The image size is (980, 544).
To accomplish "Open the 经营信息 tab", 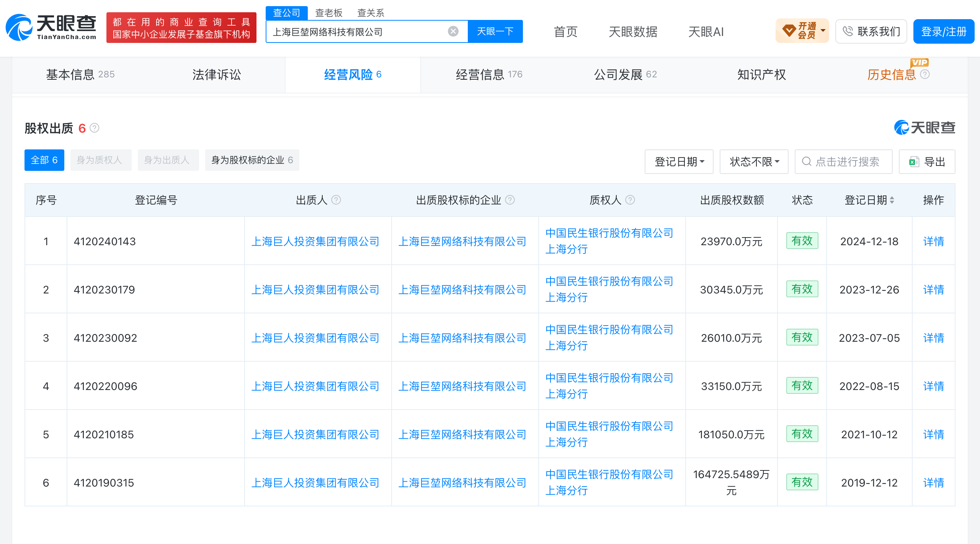I will (x=489, y=74).
